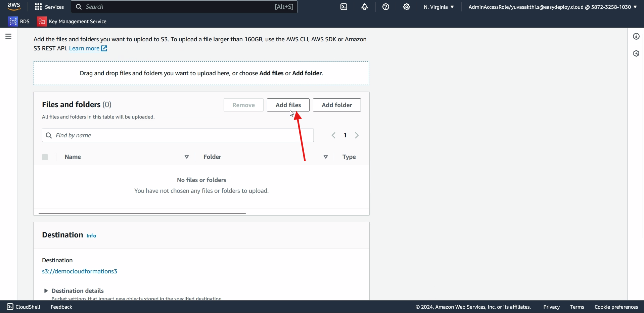Sort the table by Name column

[73, 157]
